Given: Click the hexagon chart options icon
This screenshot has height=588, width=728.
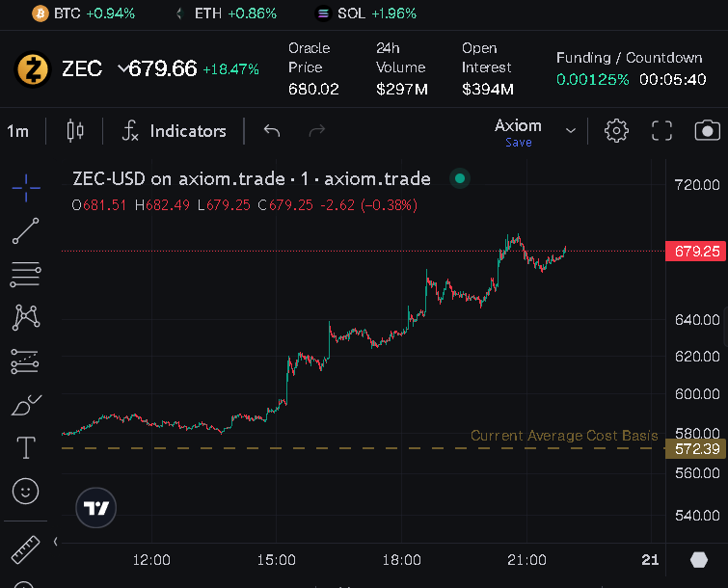Looking at the screenshot, I should coord(699,560).
